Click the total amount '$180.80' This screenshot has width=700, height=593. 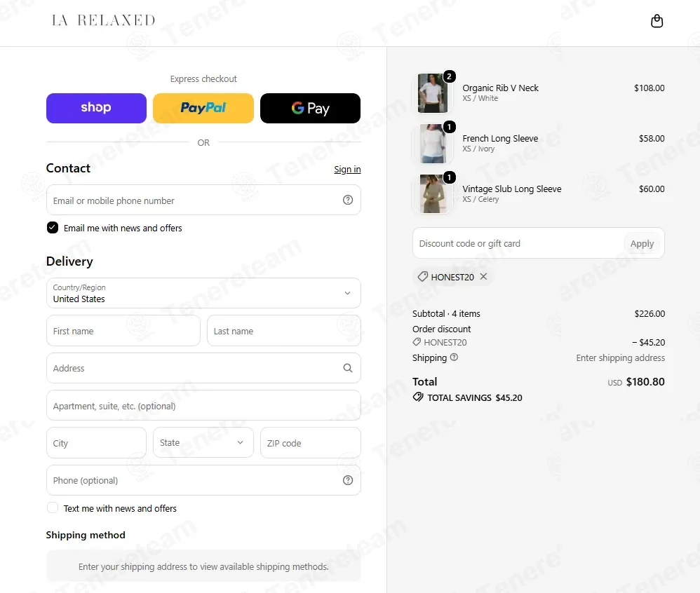[645, 382]
